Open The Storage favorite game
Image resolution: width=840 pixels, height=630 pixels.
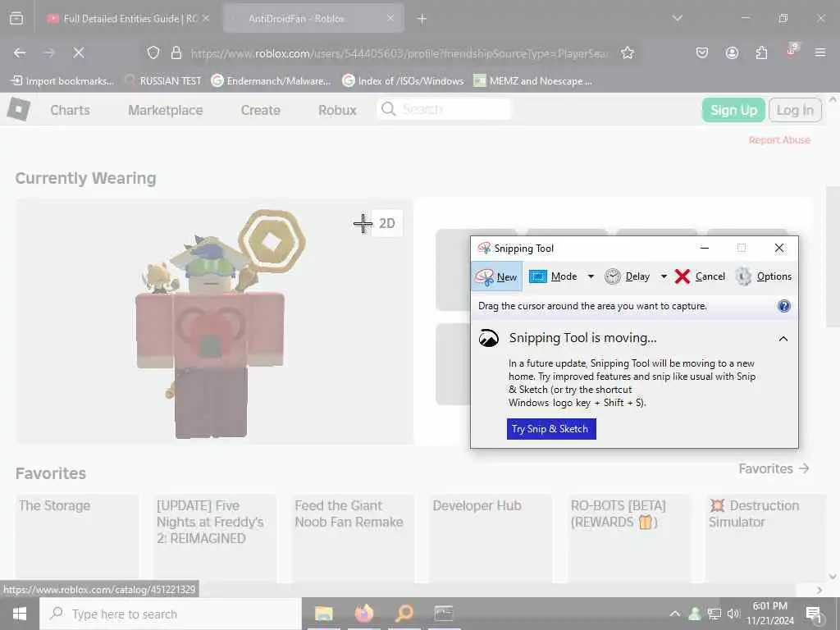point(77,537)
